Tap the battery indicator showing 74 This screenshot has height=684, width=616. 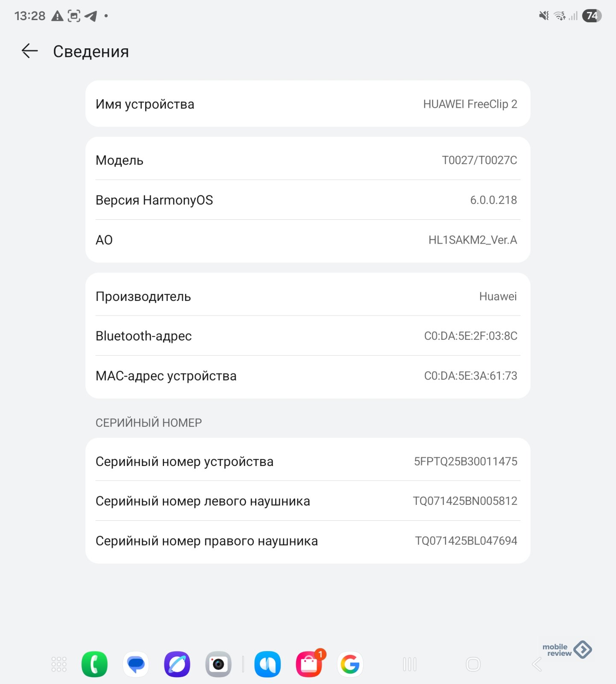(x=592, y=16)
